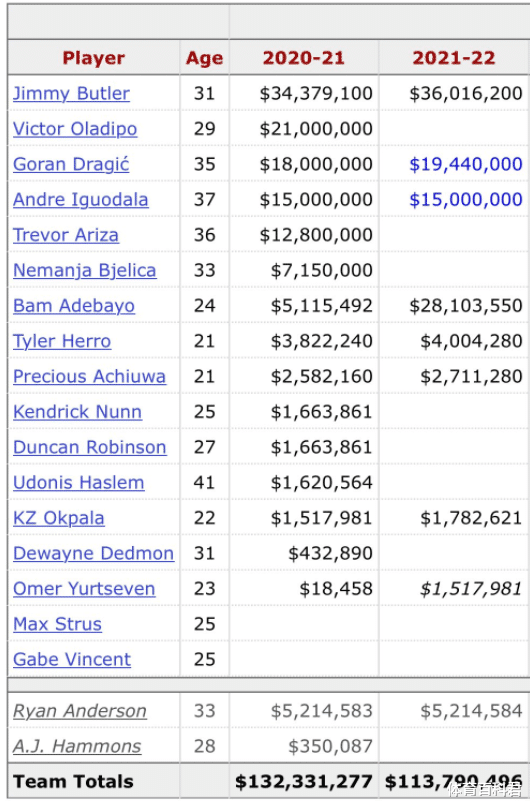Open Udonis Haslem player page
This screenshot has width=530, height=807.
(x=79, y=483)
